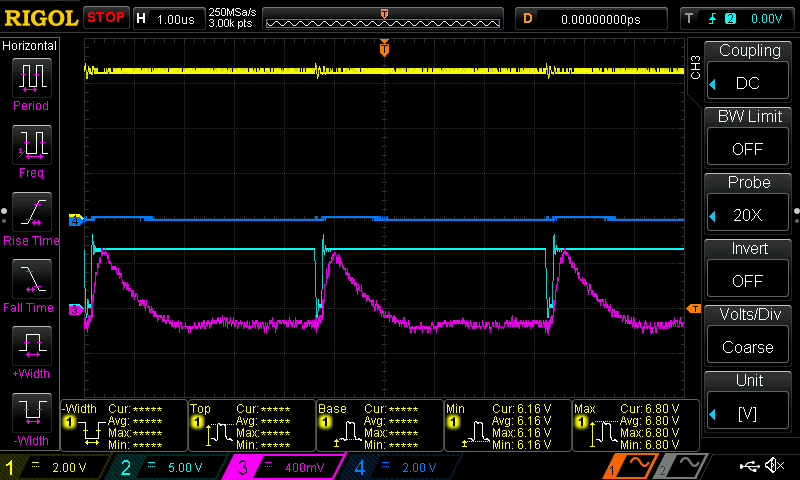Screen dimensions: 800x480
Task: Click the channel 3 ground marker
Action: pos(76,310)
